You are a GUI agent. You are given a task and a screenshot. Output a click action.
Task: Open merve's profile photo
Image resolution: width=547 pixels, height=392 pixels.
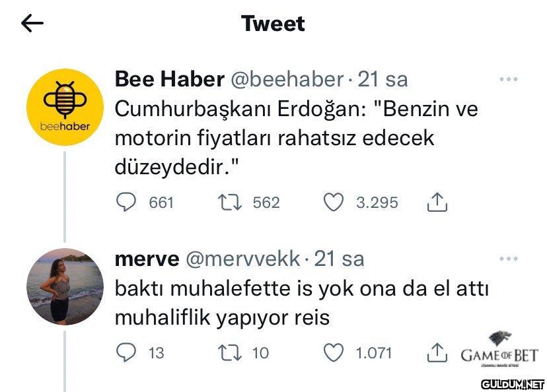pyautogui.click(x=65, y=286)
